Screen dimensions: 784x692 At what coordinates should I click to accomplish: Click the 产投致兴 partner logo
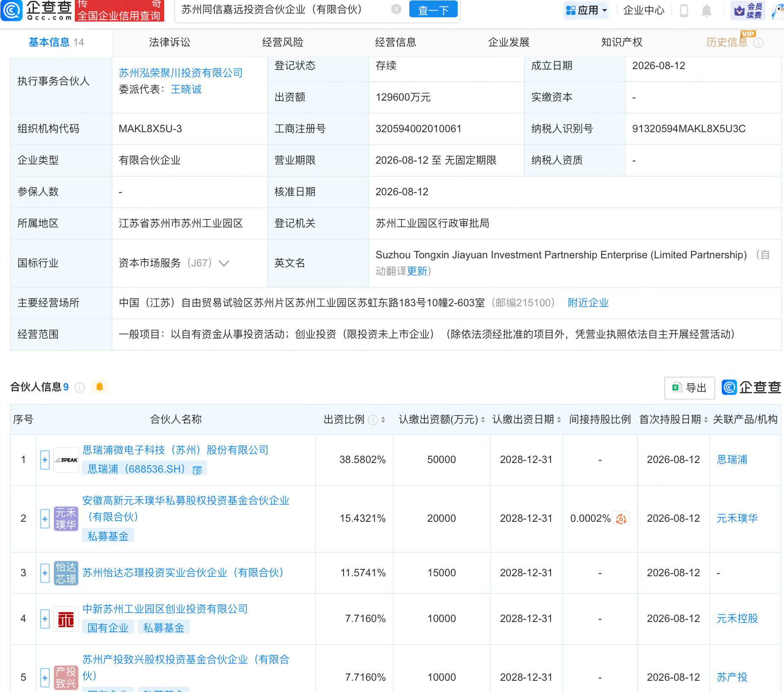66,678
